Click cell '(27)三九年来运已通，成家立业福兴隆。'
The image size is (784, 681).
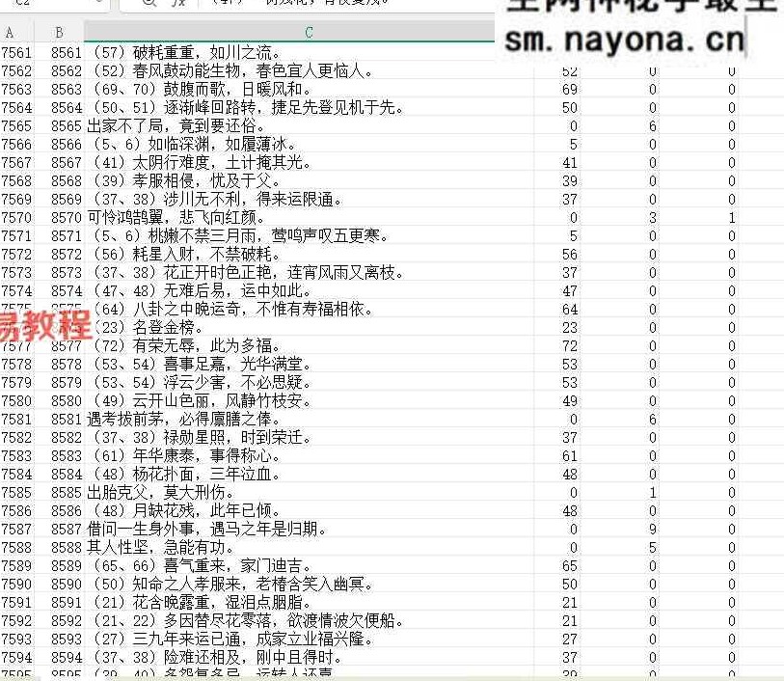[x=309, y=639]
